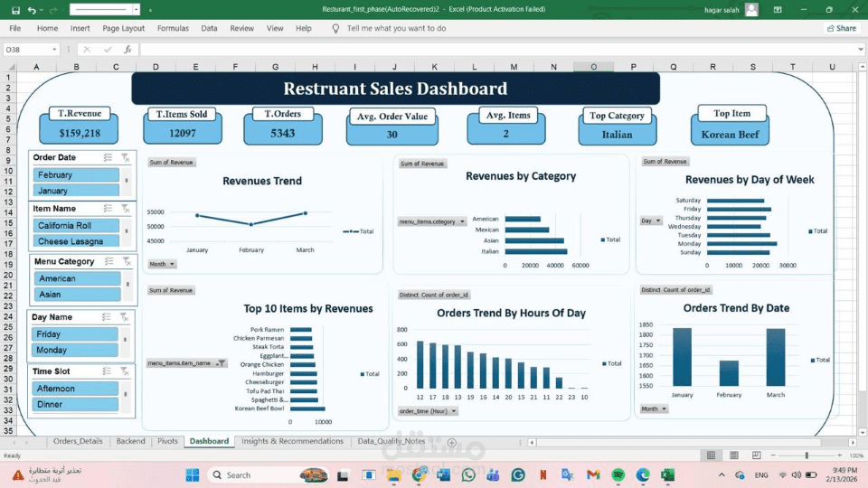
Task: Clear the filter on the Day Name slicer
Action: pyautogui.click(x=124, y=317)
